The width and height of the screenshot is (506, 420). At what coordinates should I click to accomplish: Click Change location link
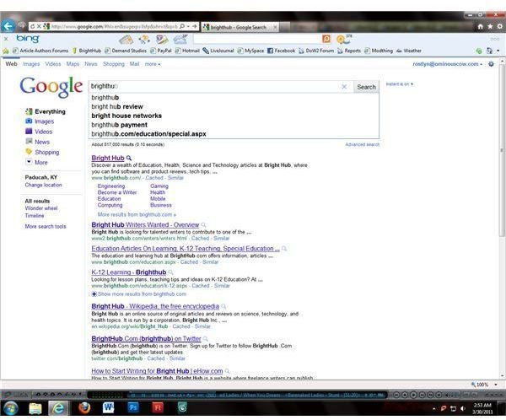point(43,185)
